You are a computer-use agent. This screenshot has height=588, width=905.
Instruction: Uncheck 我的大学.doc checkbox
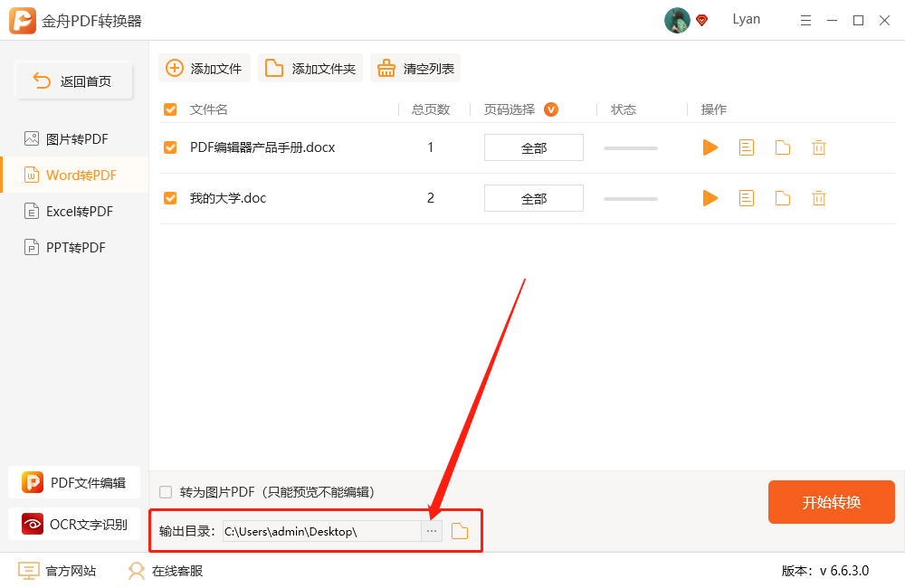click(170, 198)
